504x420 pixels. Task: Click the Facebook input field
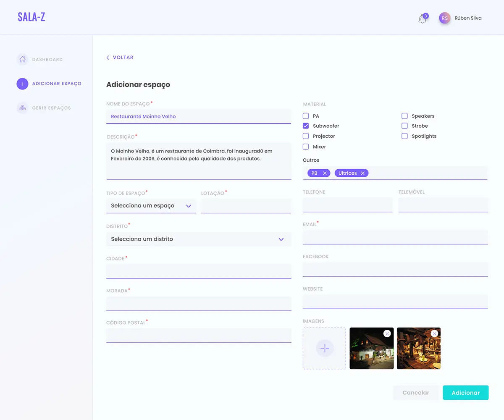pyautogui.click(x=395, y=269)
